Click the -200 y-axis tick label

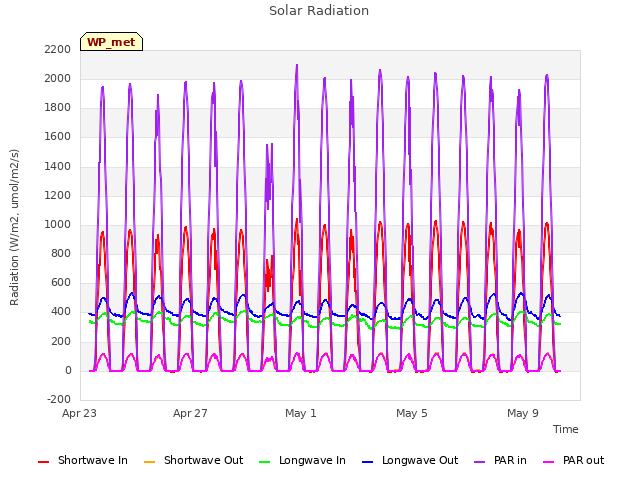59,399
